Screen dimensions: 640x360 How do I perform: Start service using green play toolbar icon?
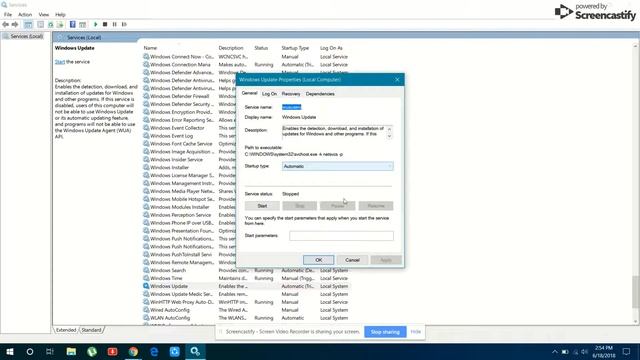96,24
